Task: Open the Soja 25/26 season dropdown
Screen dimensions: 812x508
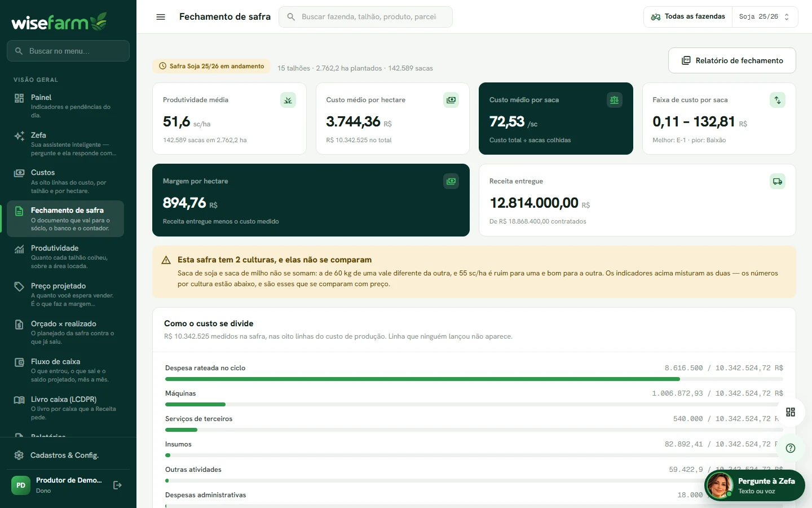Action: (x=765, y=17)
